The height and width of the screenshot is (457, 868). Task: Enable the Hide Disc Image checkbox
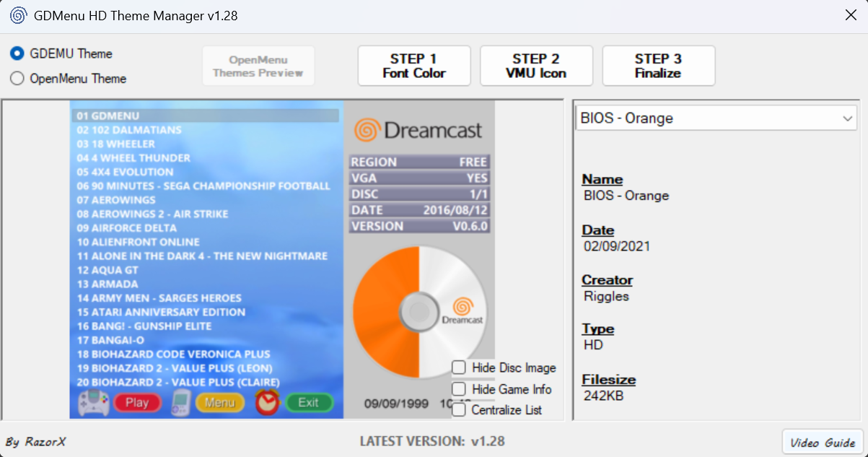(x=459, y=368)
